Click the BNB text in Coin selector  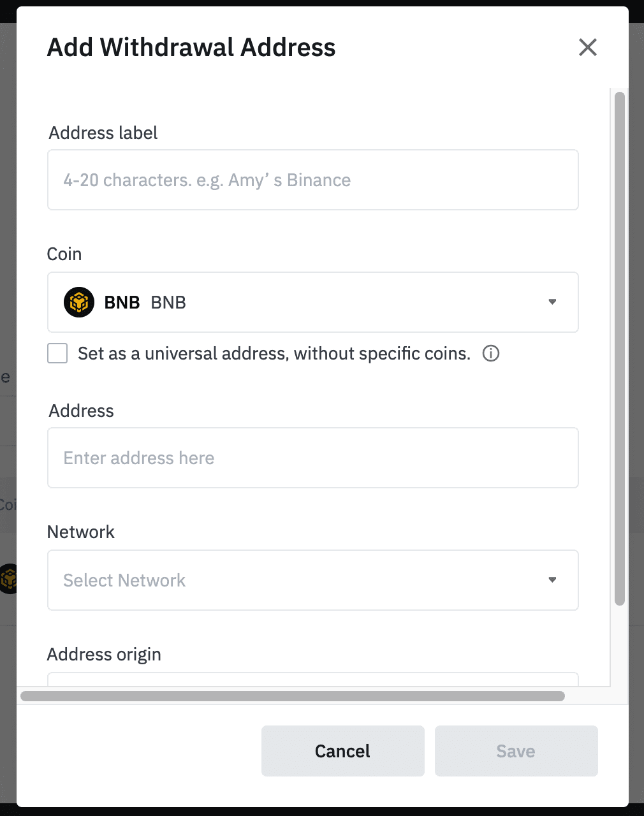click(122, 303)
